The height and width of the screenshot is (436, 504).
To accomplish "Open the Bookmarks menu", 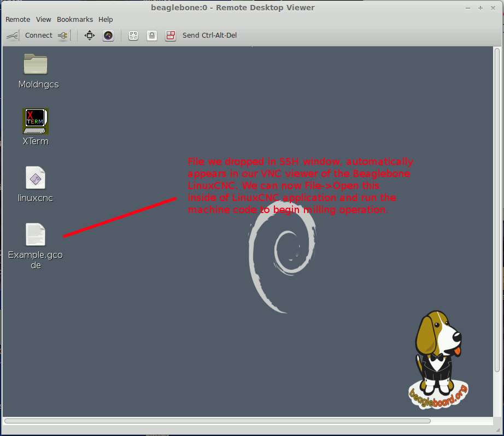I will click(x=75, y=20).
